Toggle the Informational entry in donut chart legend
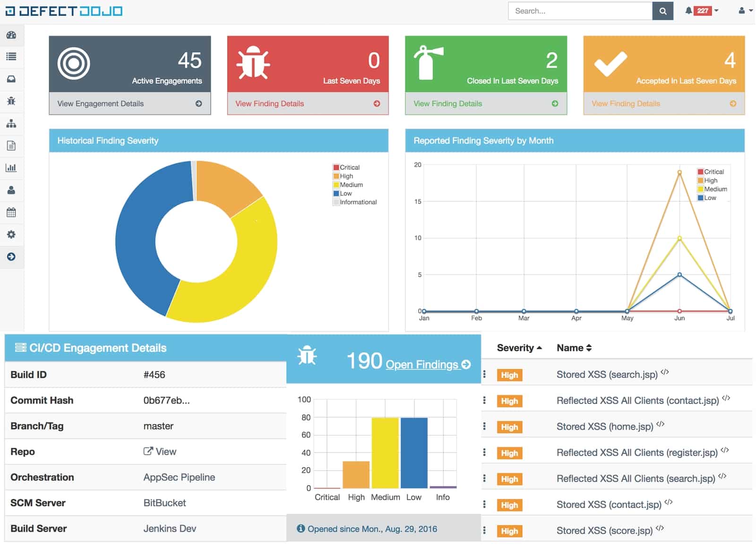 (x=356, y=202)
